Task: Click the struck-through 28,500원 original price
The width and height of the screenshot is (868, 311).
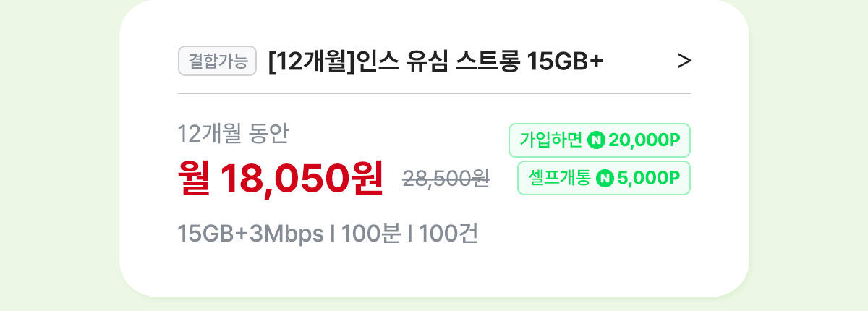Action: (446, 178)
